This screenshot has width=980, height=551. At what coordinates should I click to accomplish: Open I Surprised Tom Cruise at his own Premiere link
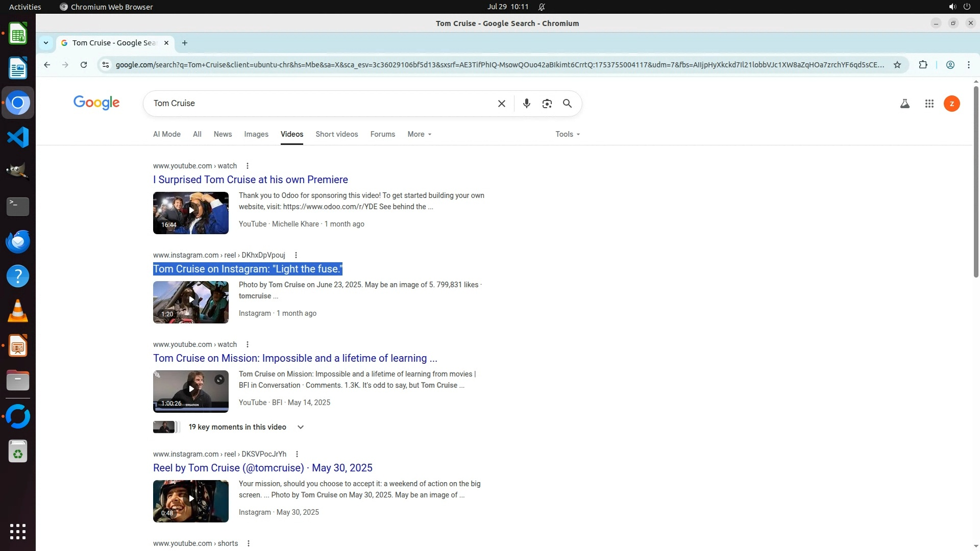[x=250, y=180]
